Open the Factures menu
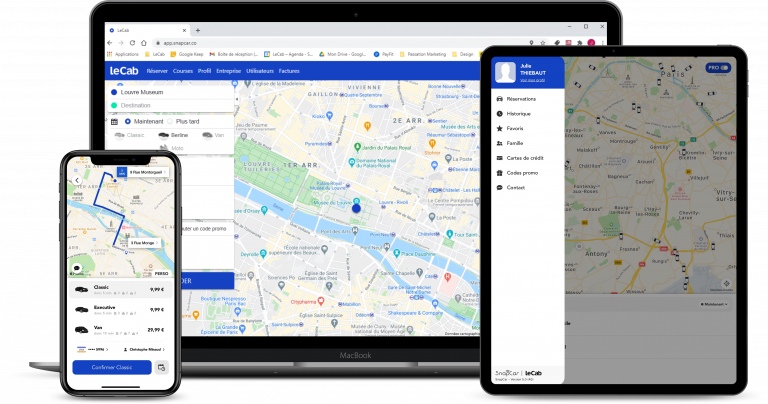Image resolution: width=768 pixels, height=404 pixels. click(289, 71)
